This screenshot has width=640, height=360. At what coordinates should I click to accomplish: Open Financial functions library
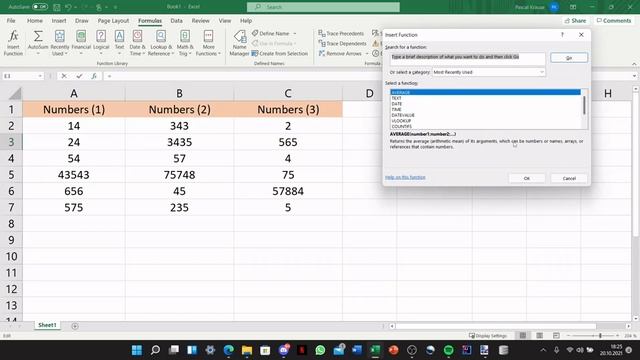coord(81,43)
